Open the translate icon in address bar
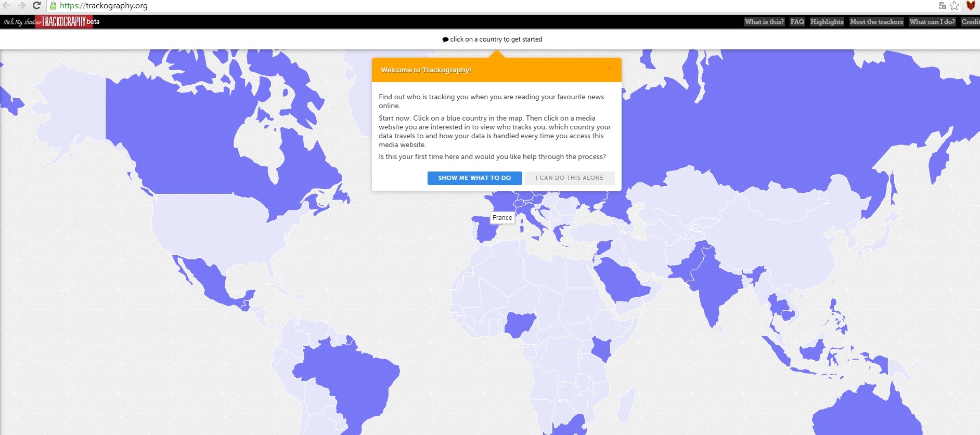 tap(943, 6)
